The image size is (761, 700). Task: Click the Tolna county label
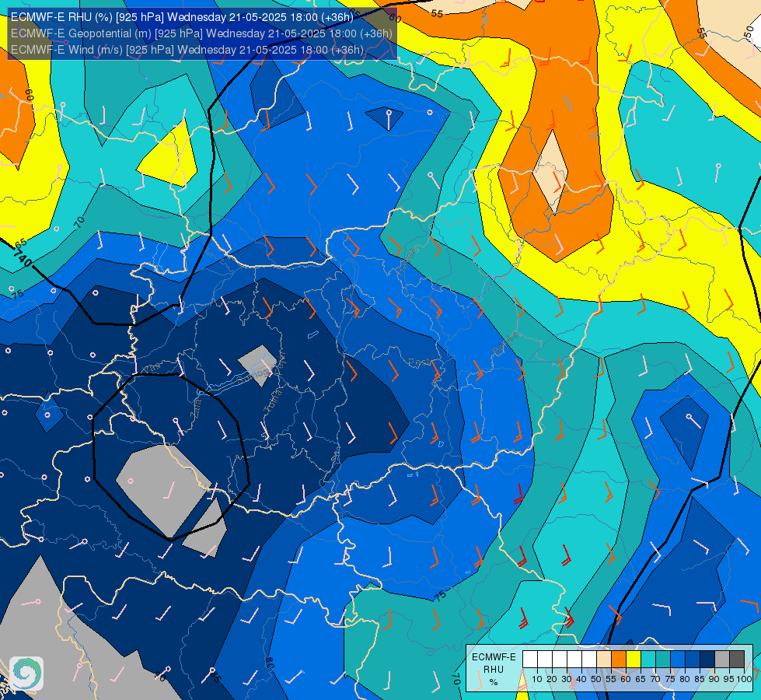[x=273, y=401]
